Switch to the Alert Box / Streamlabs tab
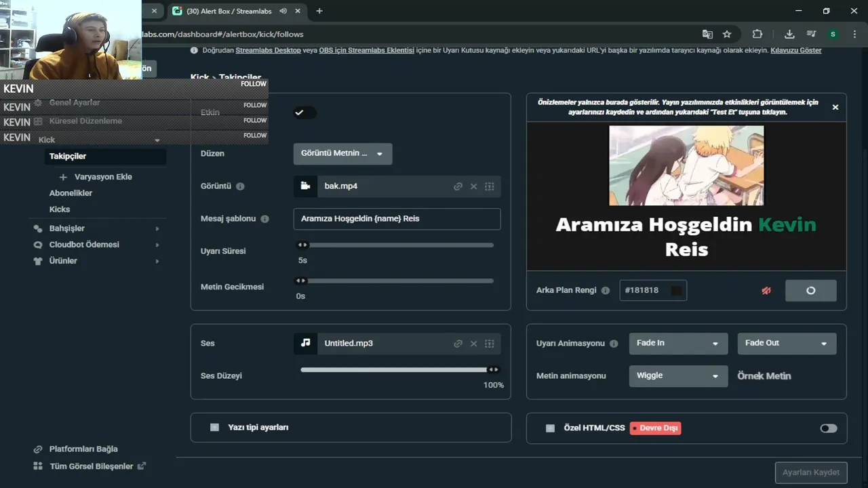Viewport: 868px width, 488px height. click(231, 11)
